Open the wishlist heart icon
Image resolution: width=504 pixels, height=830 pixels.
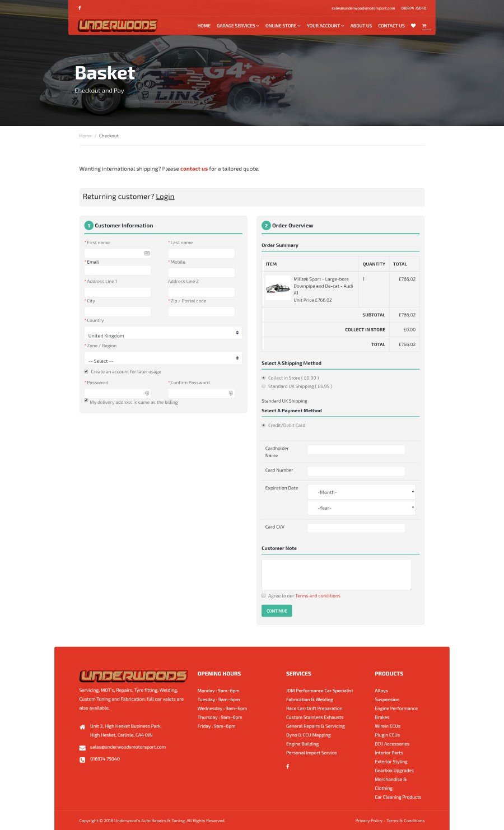[413, 26]
